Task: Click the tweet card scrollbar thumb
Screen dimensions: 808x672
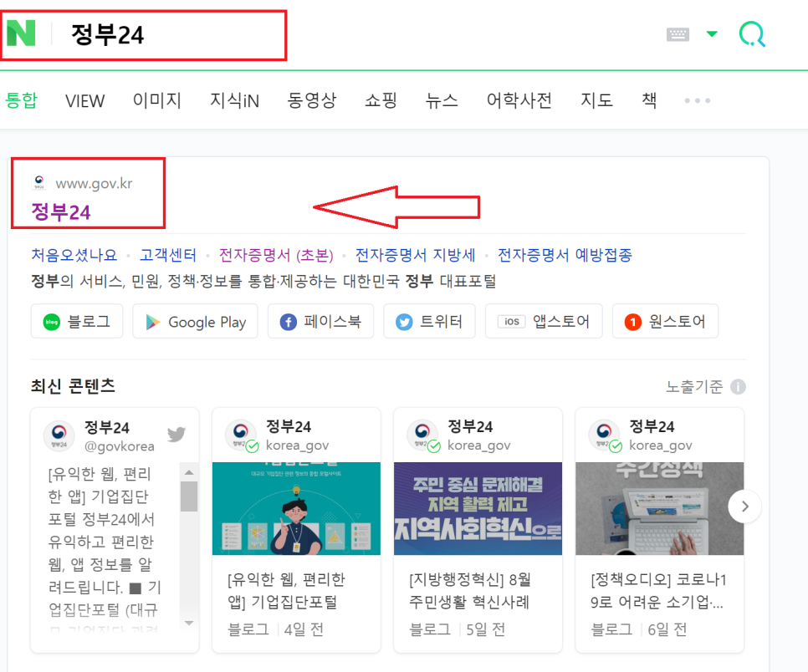Action: [189, 496]
